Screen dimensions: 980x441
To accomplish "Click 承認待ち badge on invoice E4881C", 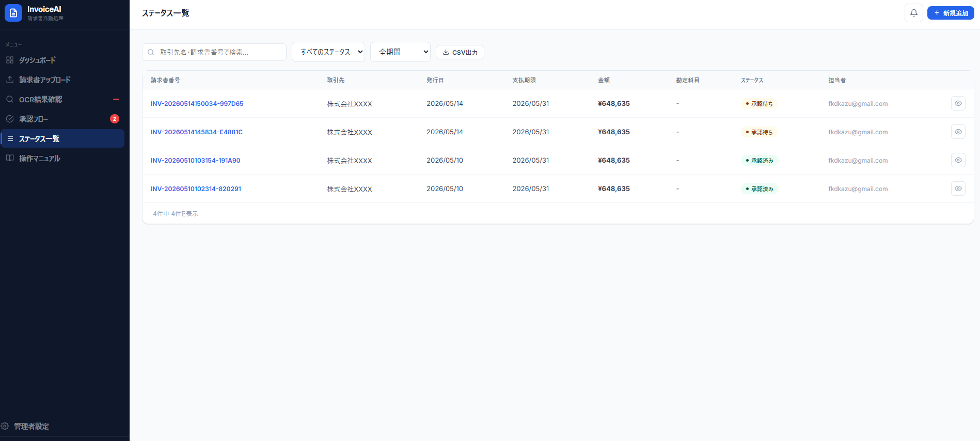I will 759,132.
